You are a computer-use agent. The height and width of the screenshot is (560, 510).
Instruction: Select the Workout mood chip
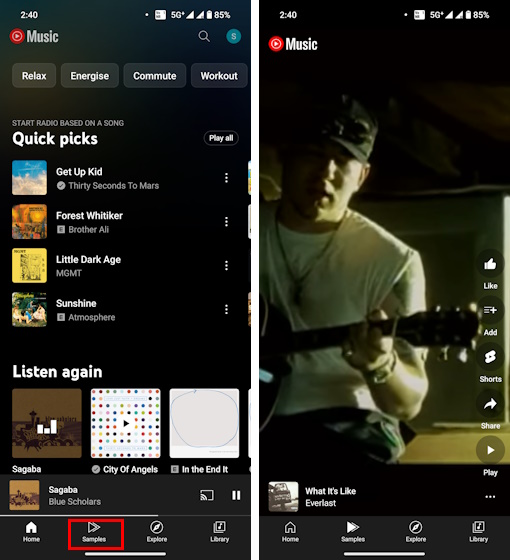[x=219, y=76]
